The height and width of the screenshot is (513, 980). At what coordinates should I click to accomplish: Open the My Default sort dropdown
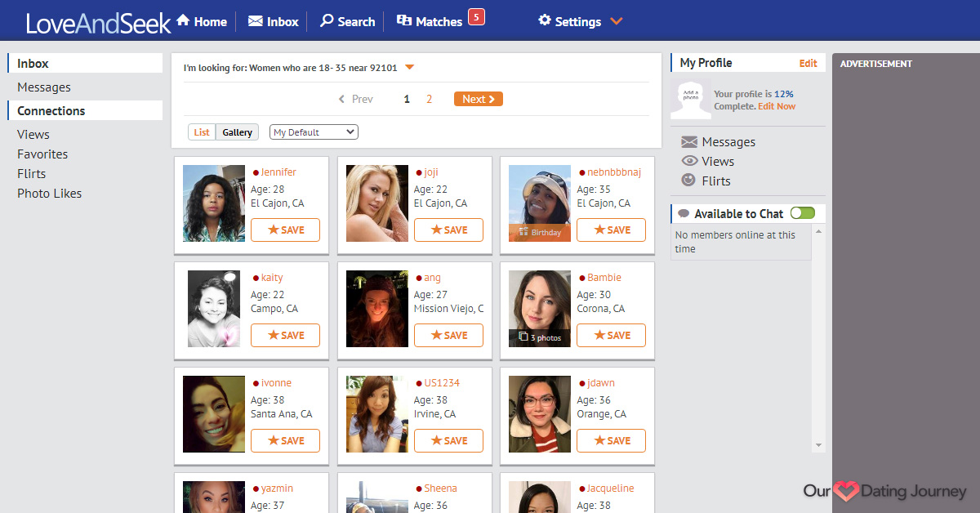(x=314, y=132)
